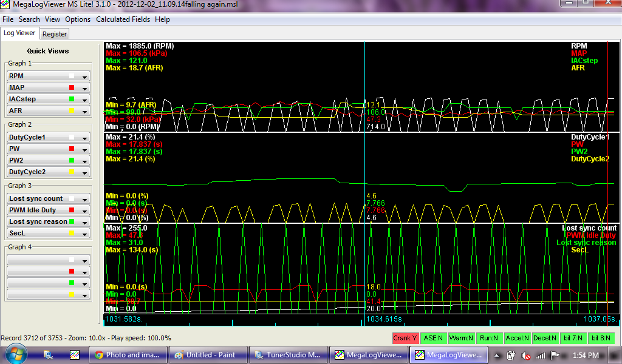Switch to the Register tab
Screen dimensions: 622x364
55,34
